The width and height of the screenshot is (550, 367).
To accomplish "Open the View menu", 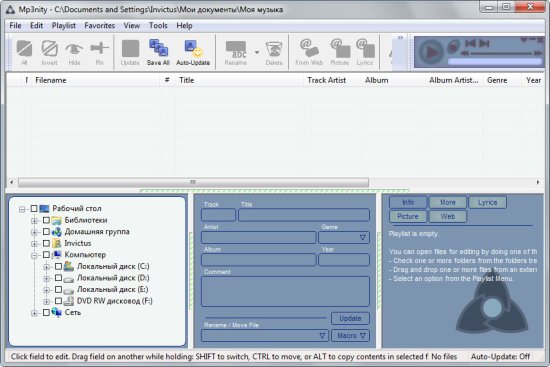I will (x=132, y=26).
